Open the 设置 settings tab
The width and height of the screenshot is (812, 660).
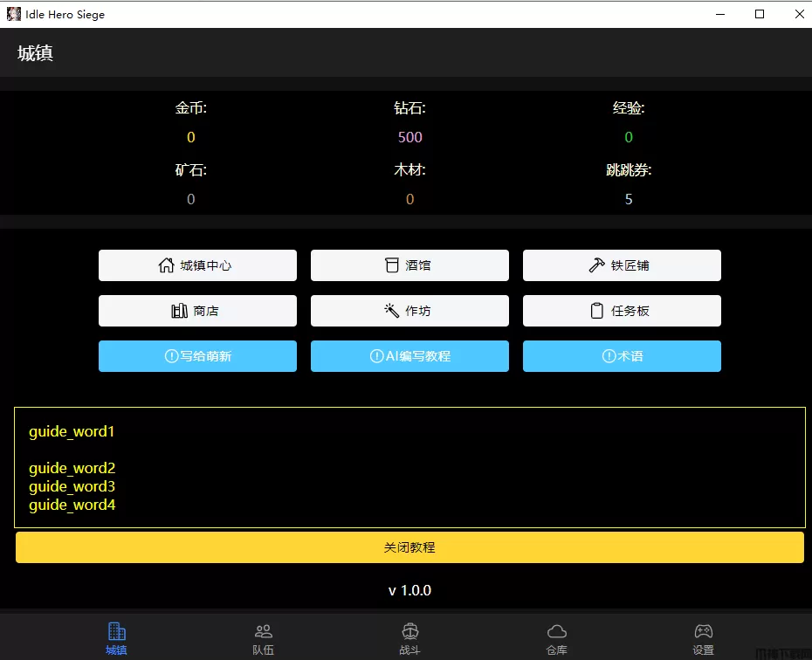703,638
